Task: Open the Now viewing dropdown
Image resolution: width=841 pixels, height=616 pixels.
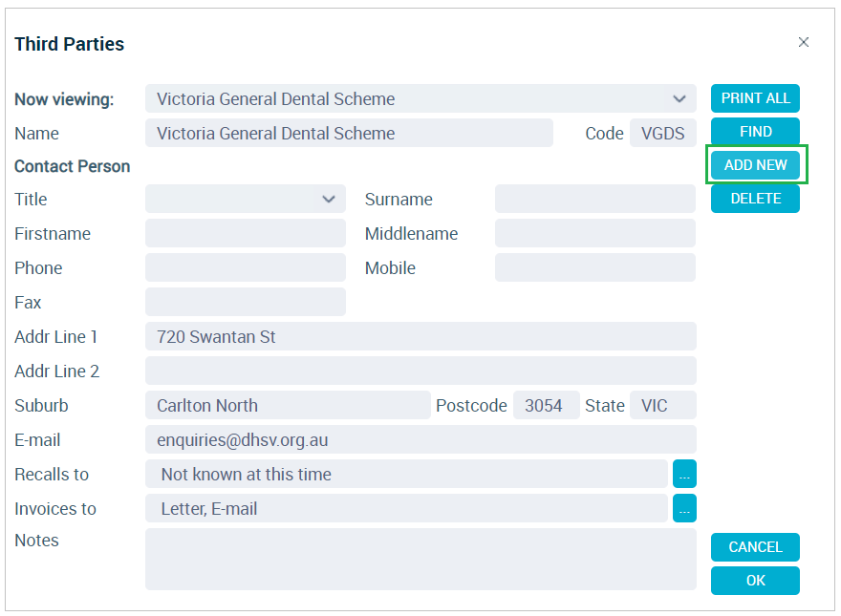Action: 420,98
